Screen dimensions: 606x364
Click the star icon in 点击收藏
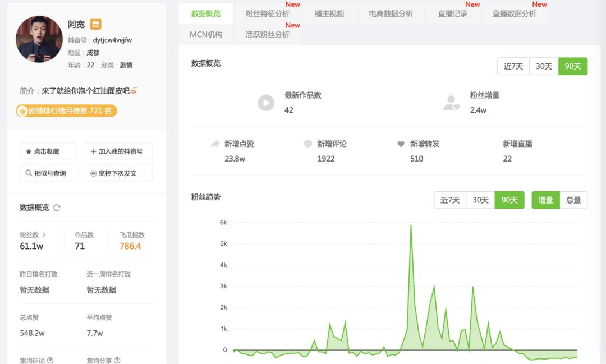click(x=29, y=151)
